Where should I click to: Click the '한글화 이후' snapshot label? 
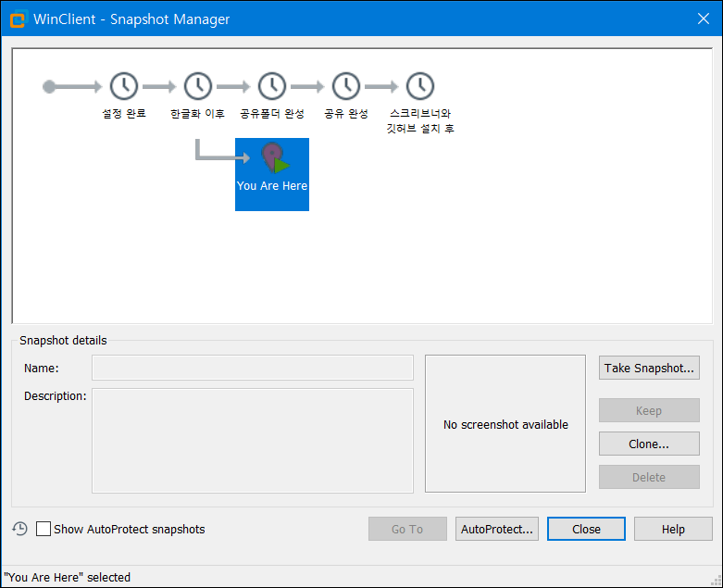[198, 114]
